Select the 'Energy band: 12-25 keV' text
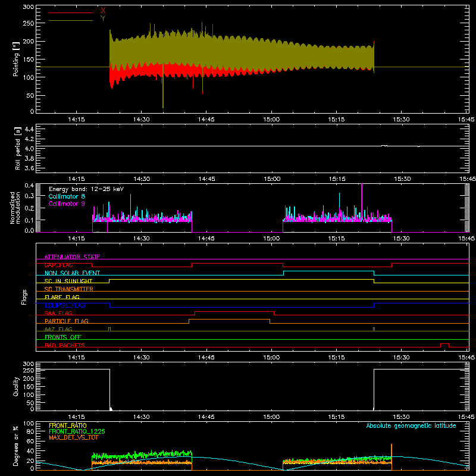 86,189
